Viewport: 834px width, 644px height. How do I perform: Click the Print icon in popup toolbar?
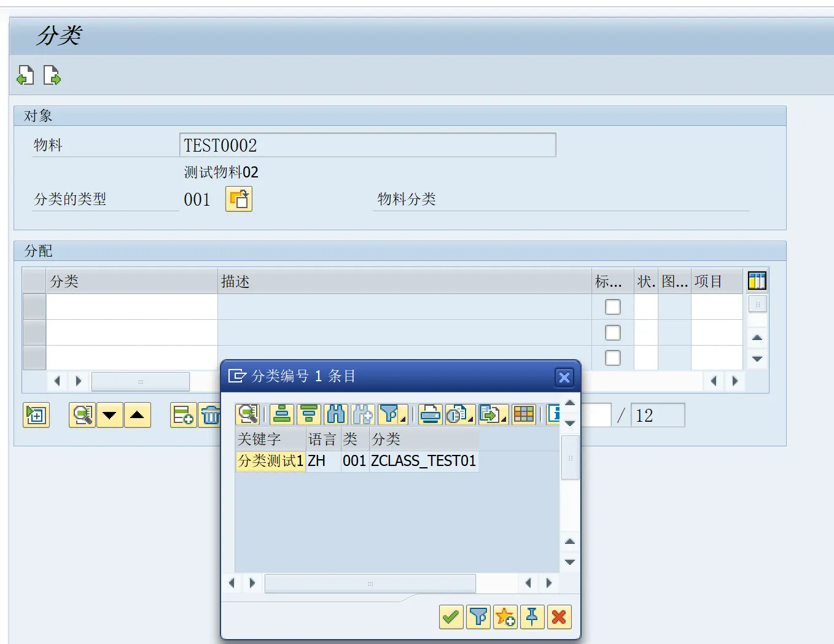click(431, 415)
